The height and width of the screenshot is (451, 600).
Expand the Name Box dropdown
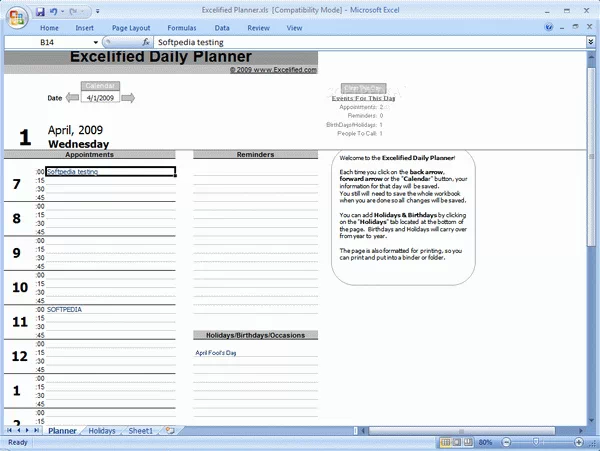coord(96,42)
